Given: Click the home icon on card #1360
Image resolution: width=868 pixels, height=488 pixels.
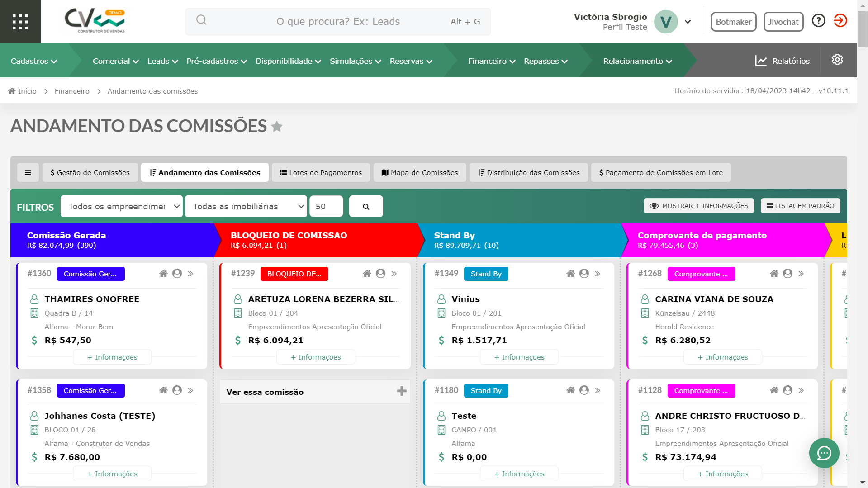Looking at the screenshot, I should pyautogui.click(x=163, y=274).
